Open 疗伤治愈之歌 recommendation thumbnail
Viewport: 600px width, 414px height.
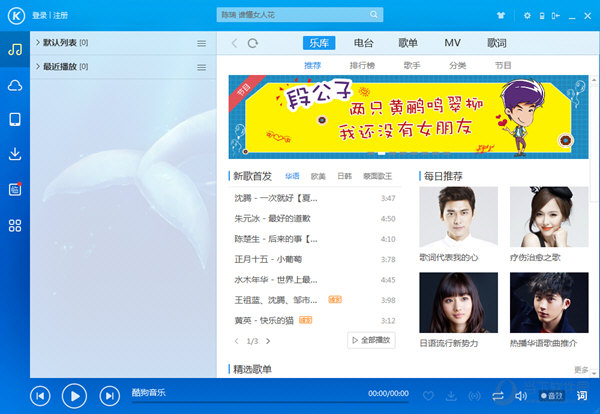[549, 217]
